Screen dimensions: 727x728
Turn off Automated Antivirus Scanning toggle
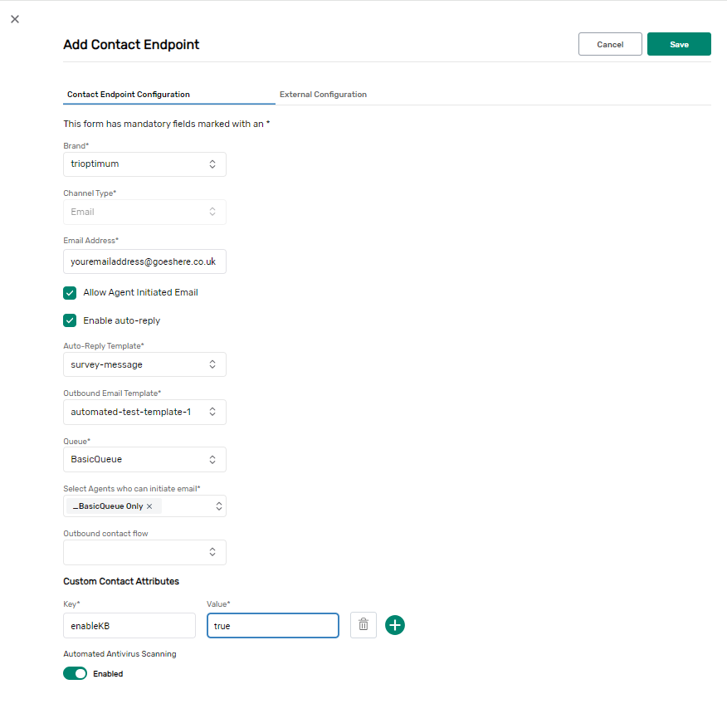point(76,673)
